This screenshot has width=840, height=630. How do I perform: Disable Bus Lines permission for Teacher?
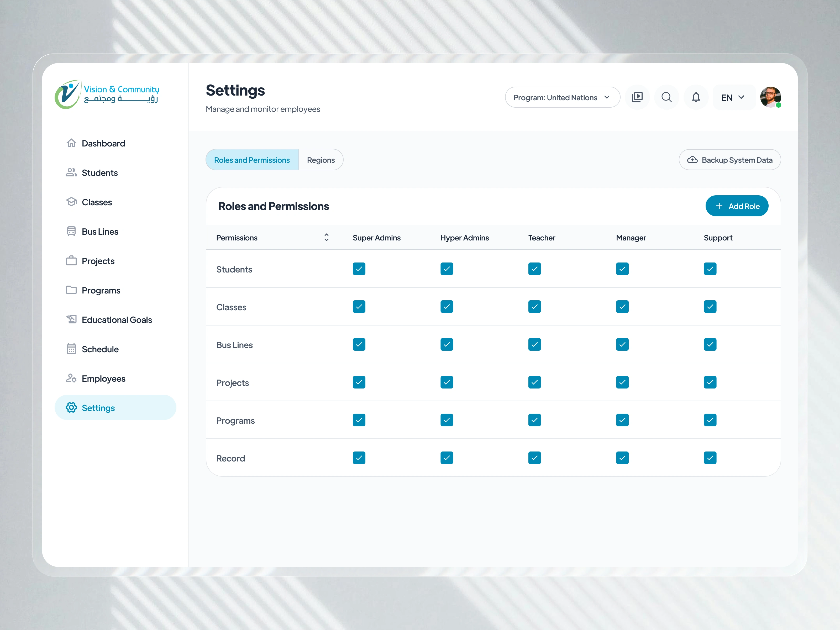[534, 344]
